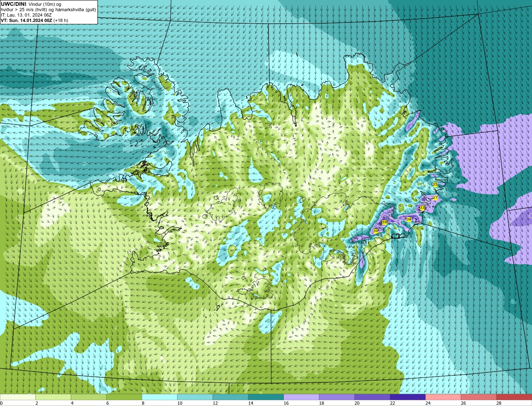Click the legend scale label '24'
532x406 pixels.
428,403
